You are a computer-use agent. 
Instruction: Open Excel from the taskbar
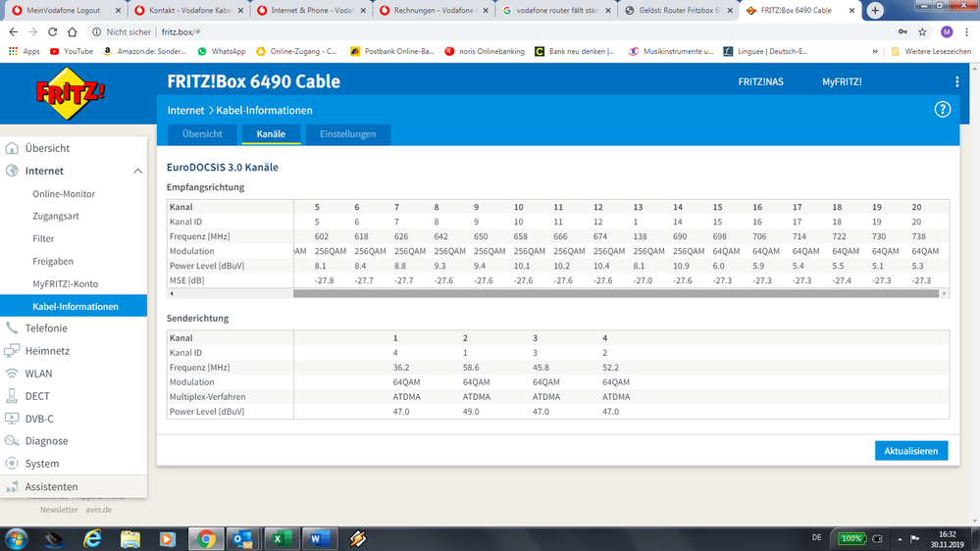point(280,538)
